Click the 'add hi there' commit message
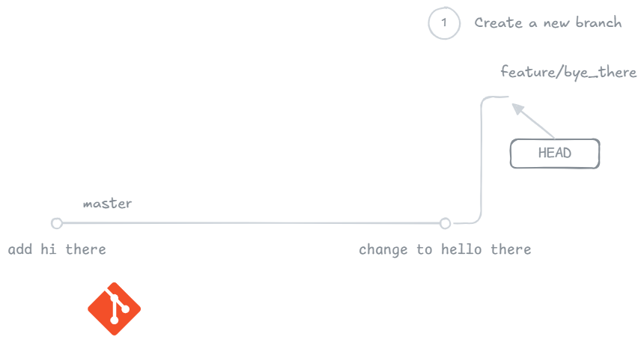 [57, 249]
